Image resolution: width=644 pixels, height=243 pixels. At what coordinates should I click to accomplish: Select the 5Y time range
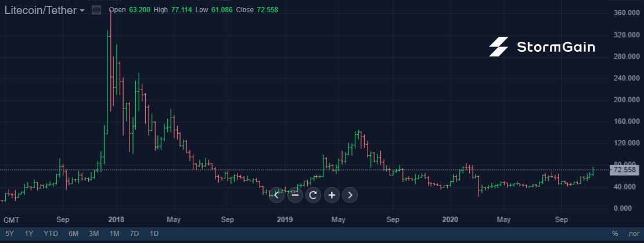click(x=9, y=234)
